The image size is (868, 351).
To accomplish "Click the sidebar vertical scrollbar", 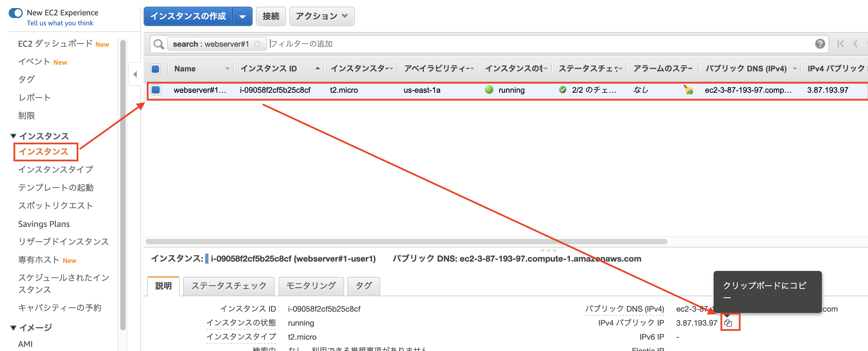I will pyautogui.click(x=123, y=185).
